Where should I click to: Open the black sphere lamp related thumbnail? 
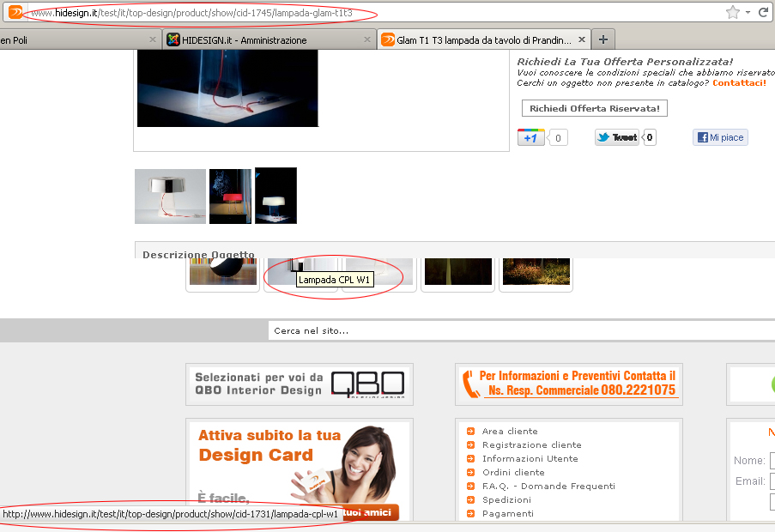(223, 272)
